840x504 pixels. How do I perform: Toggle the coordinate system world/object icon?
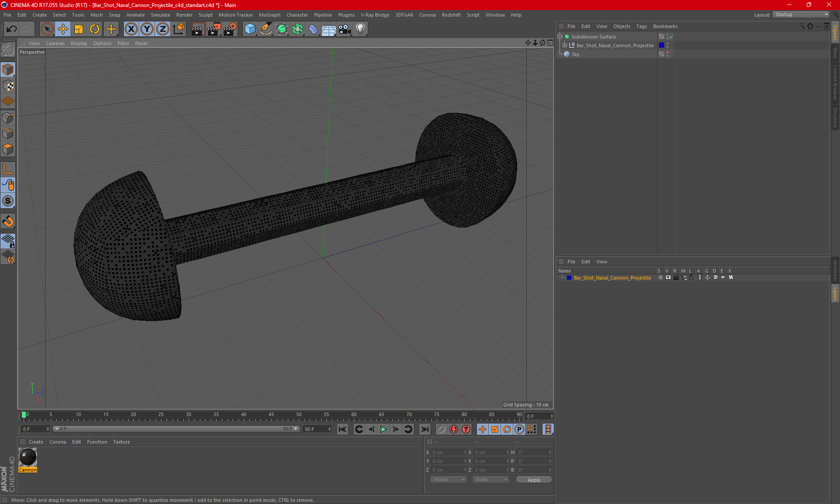pyautogui.click(x=179, y=29)
